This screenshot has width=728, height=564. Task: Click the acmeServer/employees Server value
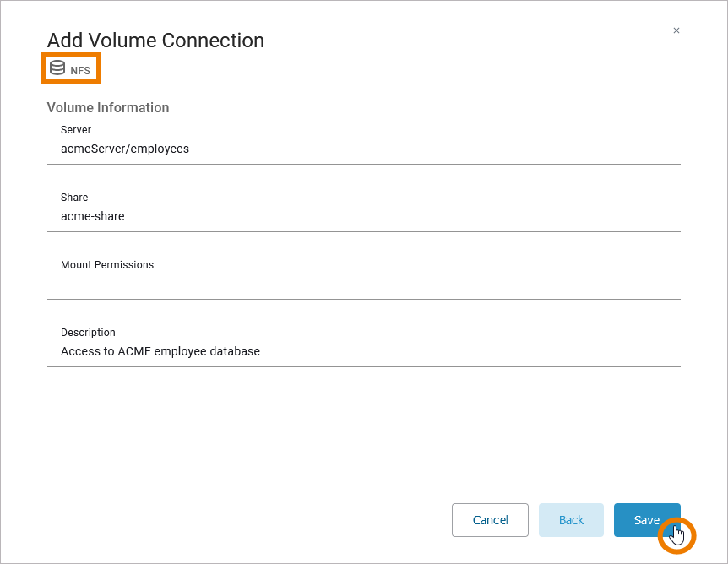point(125,149)
